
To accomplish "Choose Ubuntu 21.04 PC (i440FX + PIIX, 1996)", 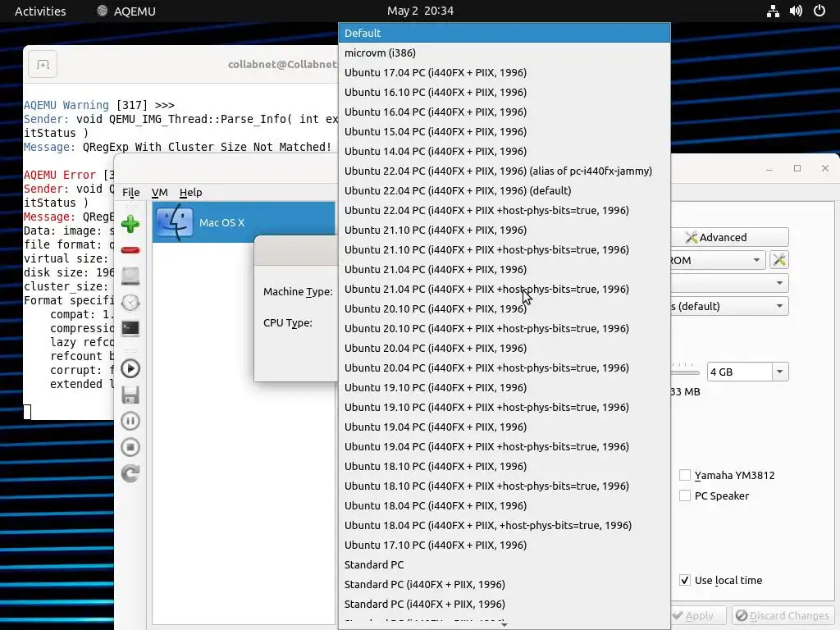I will click(x=504, y=269).
